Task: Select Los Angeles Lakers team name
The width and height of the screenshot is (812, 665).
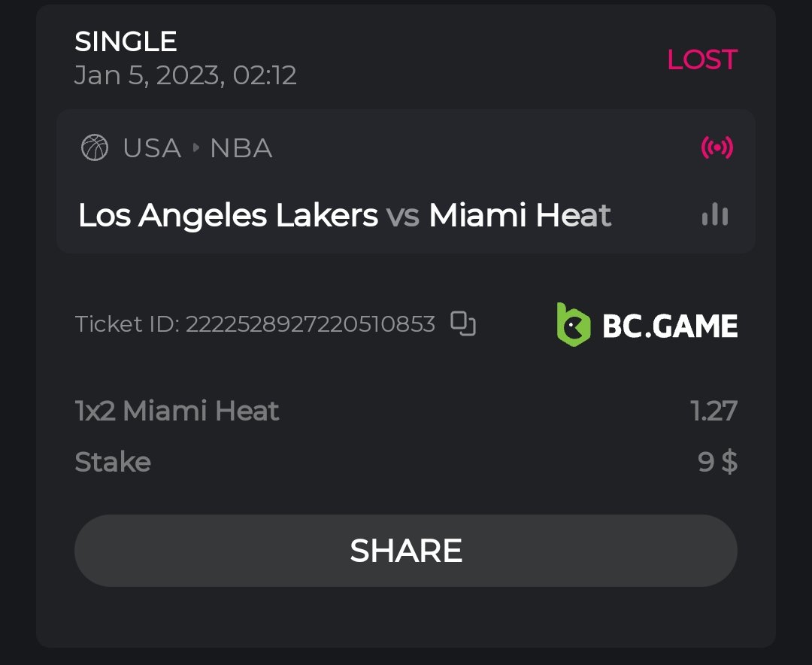Action: (228, 216)
